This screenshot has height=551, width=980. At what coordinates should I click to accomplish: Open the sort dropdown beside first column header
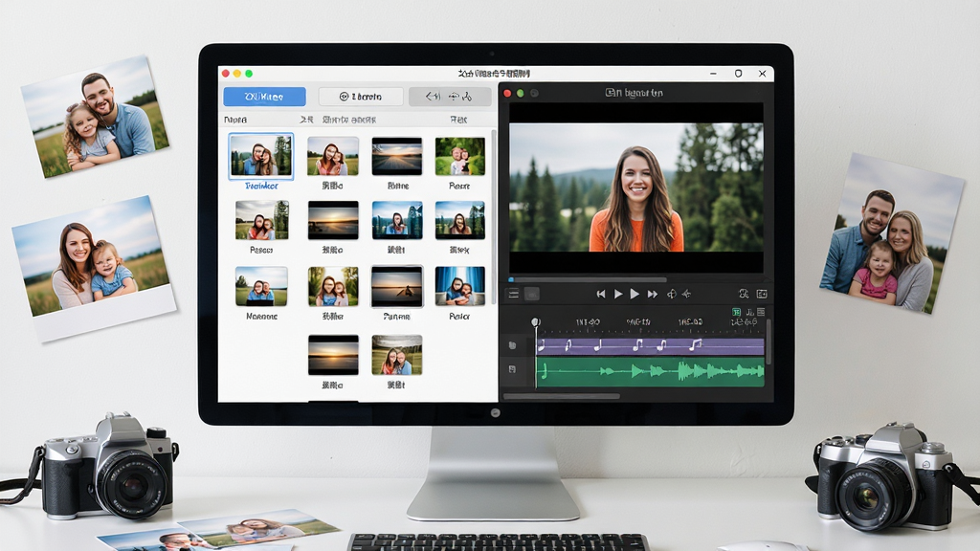[x=305, y=120]
